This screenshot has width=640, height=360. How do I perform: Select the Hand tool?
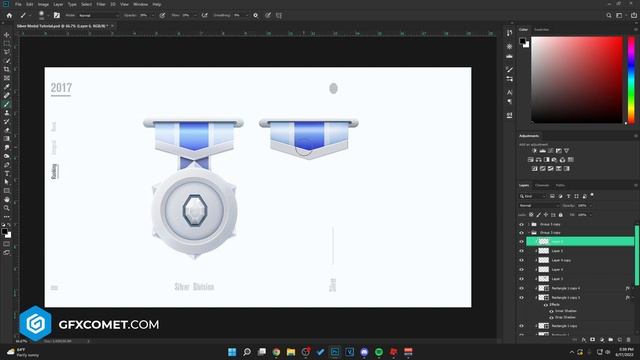[x=7, y=200]
